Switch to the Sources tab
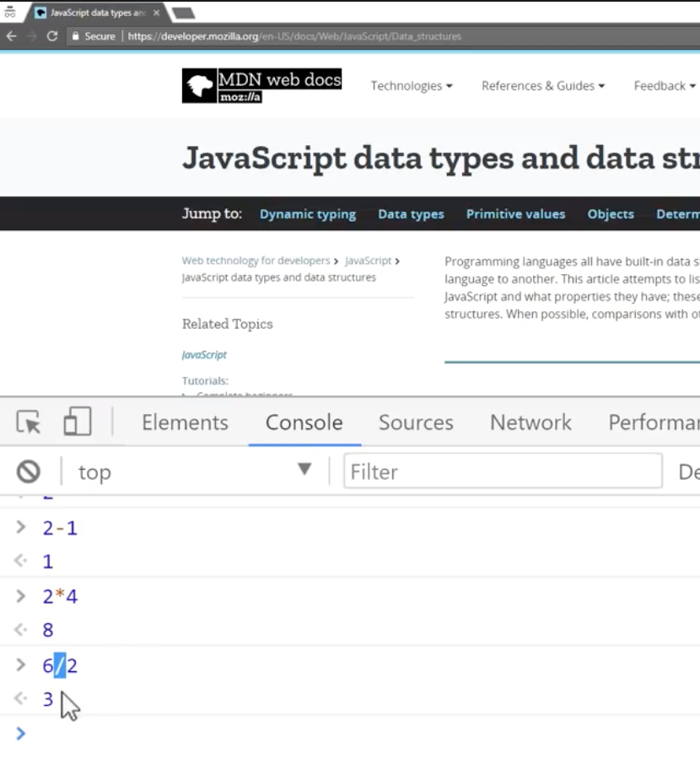 (x=416, y=423)
